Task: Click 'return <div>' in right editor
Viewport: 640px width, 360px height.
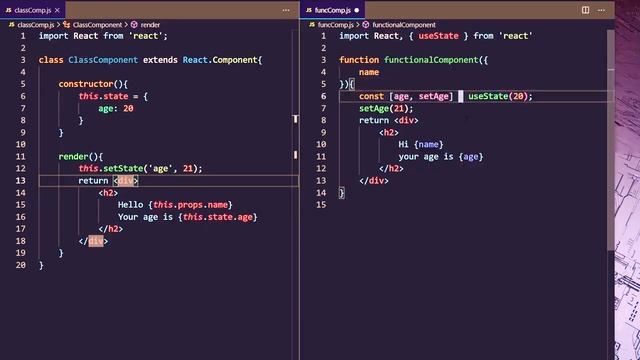Action: [389, 120]
